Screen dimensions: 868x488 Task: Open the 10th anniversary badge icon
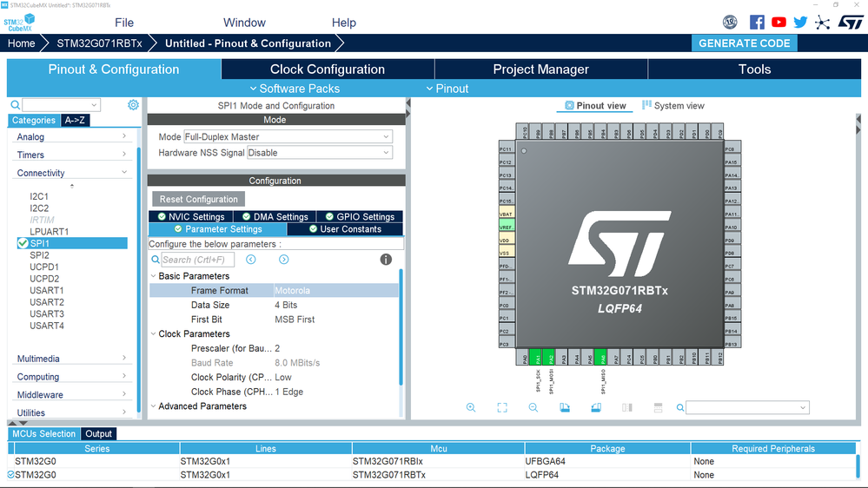pyautogui.click(x=730, y=22)
